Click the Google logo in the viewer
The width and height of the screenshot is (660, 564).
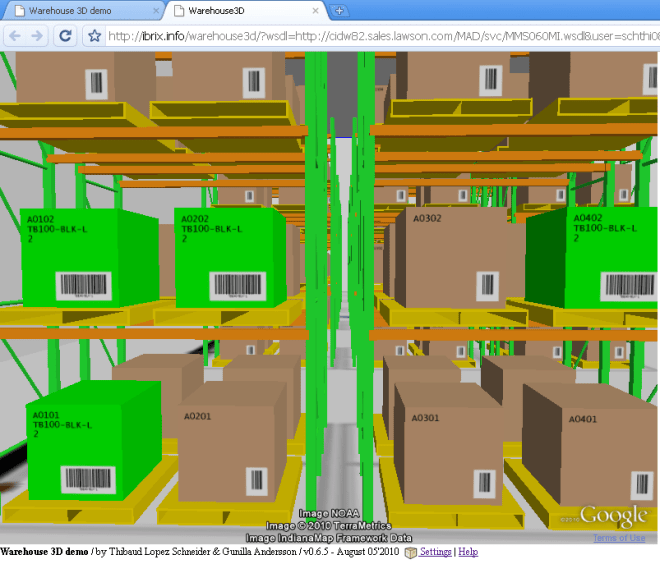[x=613, y=517]
